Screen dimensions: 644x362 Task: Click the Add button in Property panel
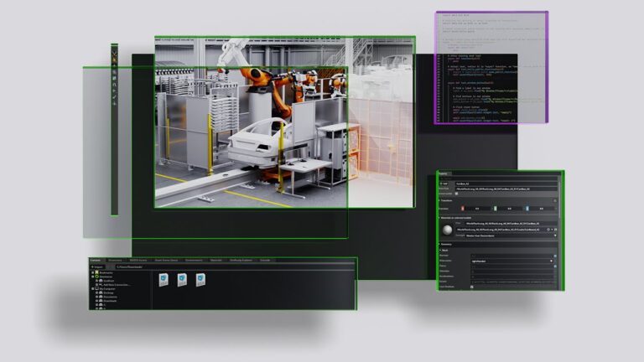coord(444,182)
